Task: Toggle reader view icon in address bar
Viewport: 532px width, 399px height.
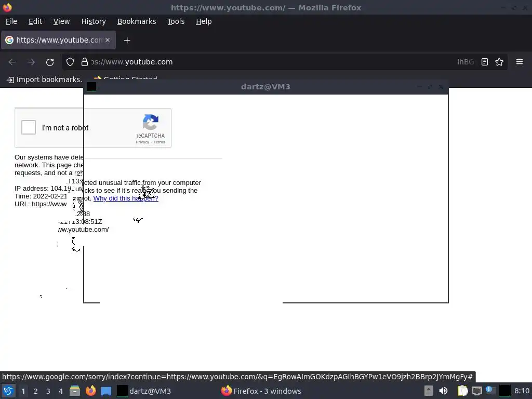Action: (x=485, y=62)
